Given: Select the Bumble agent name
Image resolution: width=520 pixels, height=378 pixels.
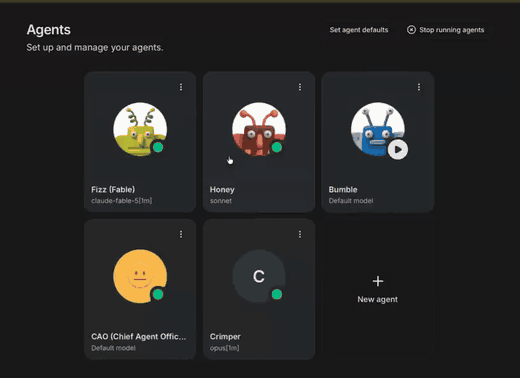Looking at the screenshot, I should coord(343,189).
